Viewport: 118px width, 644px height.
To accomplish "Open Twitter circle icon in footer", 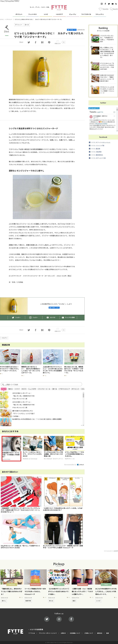I will pos(47,619).
